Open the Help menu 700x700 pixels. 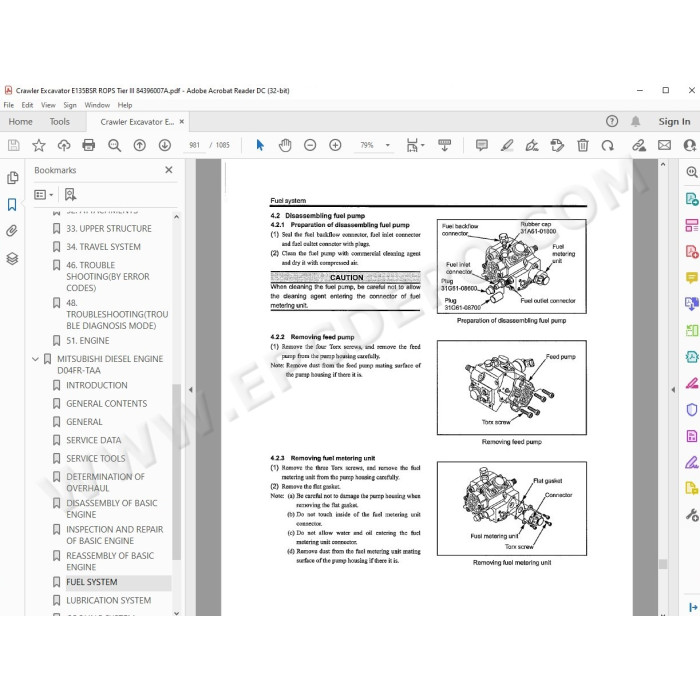coord(125,105)
